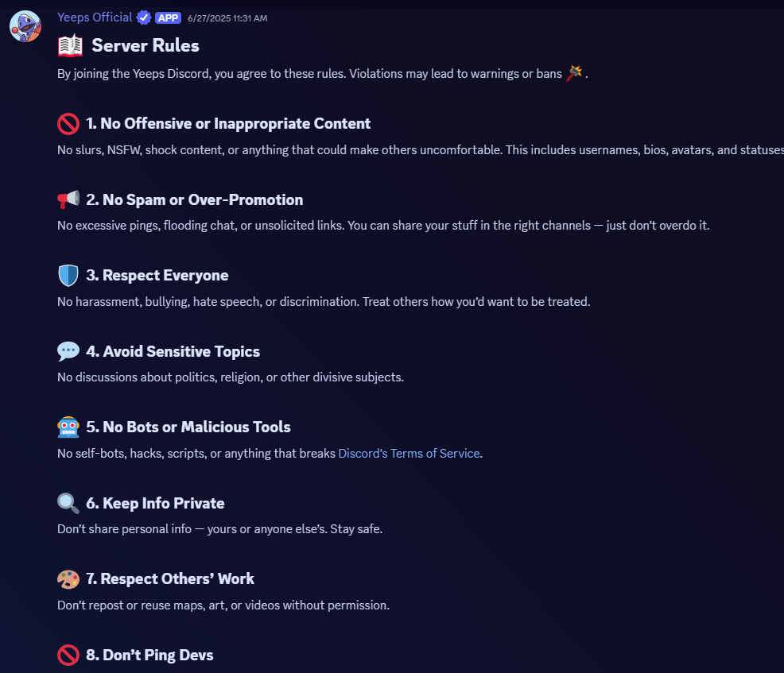784x673 pixels.
Task: Click the message timestamp 6/27/2025 11:31 AM
Action: 227,18
